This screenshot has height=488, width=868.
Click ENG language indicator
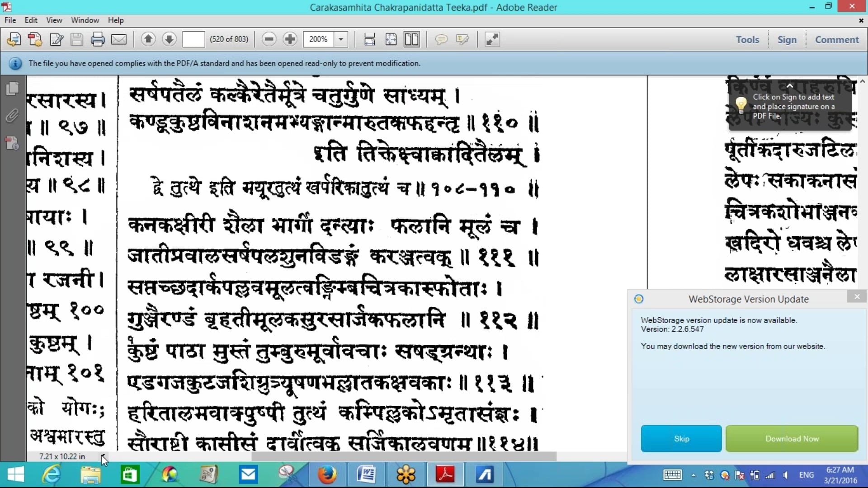807,475
